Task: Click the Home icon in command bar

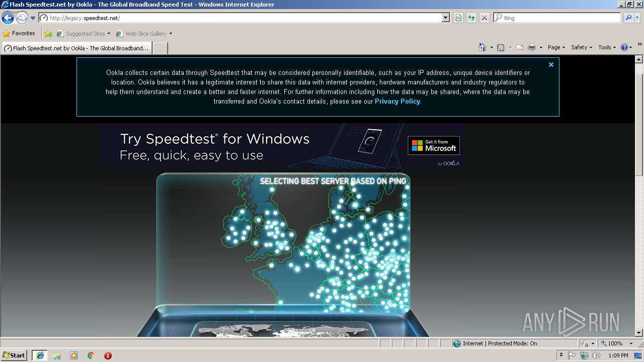Action: [482, 47]
